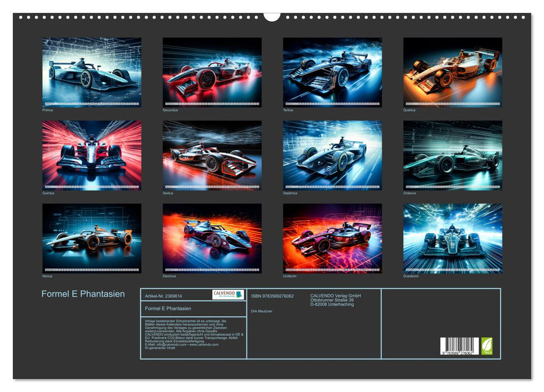This screenshot has width=544, height=392.
Task: Open the Duodecim car thumbnail
Action: pos(453,239)
